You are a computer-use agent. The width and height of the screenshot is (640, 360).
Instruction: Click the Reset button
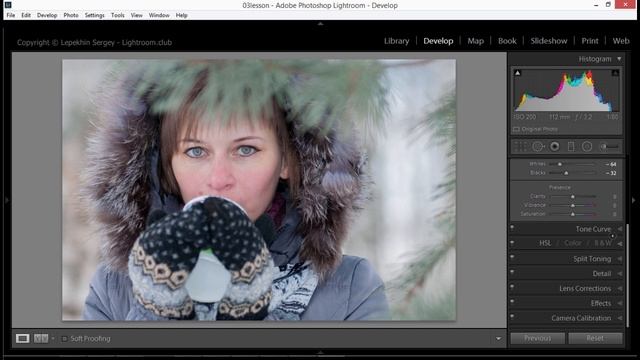tap(595, 338)
